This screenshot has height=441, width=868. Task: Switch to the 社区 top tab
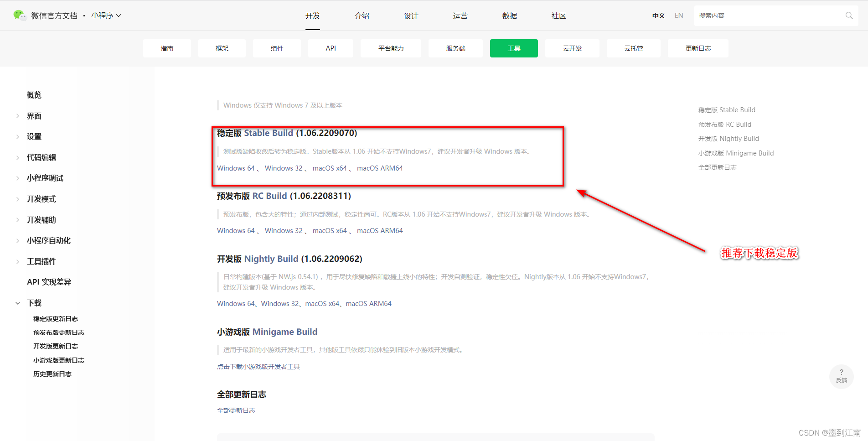(559, 16)
